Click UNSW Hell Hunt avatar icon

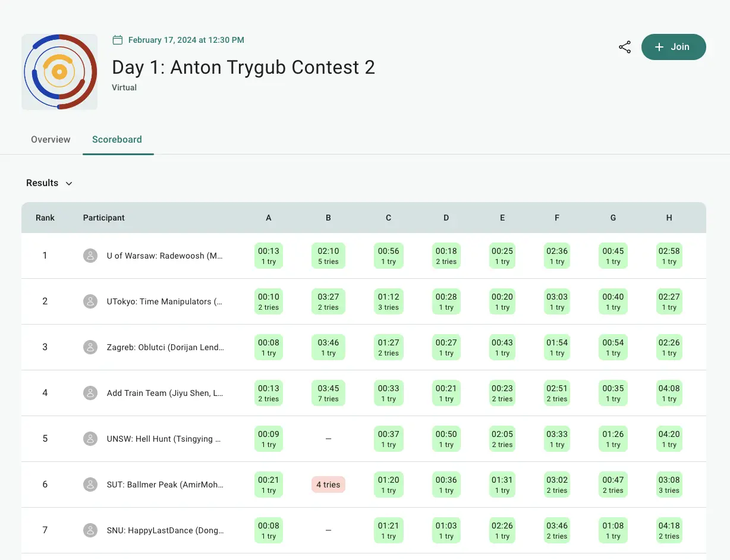coord(90,439)
